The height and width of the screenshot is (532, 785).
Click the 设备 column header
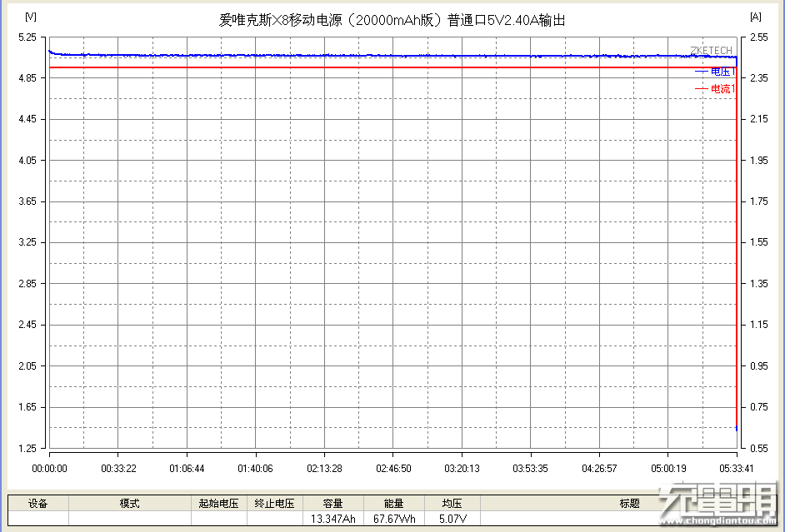pos(38,503)
